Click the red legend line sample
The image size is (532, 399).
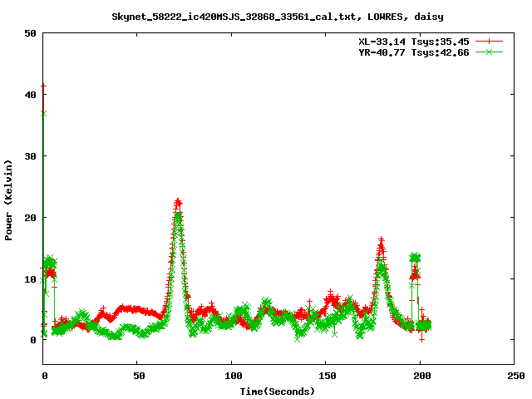[x=489, y=42]
